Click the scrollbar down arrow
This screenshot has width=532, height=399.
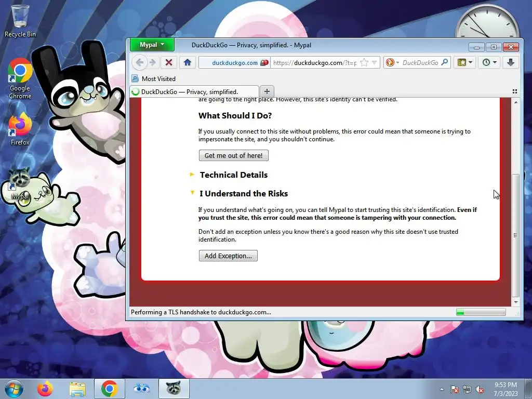[516, 302]
